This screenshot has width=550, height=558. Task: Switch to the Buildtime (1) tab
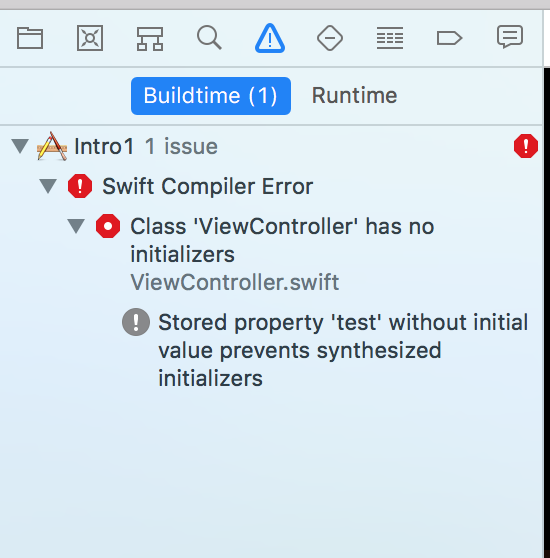click(211, 96)
